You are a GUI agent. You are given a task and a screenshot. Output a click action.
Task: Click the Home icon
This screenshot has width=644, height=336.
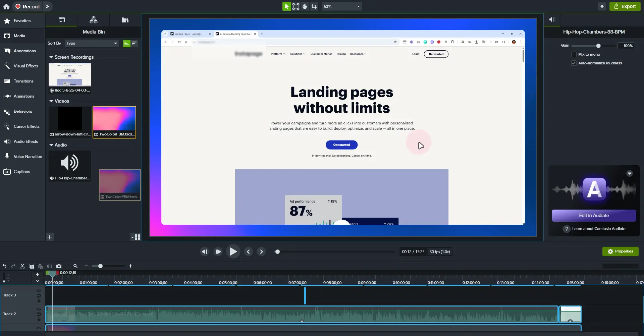(x=6, y=6)
